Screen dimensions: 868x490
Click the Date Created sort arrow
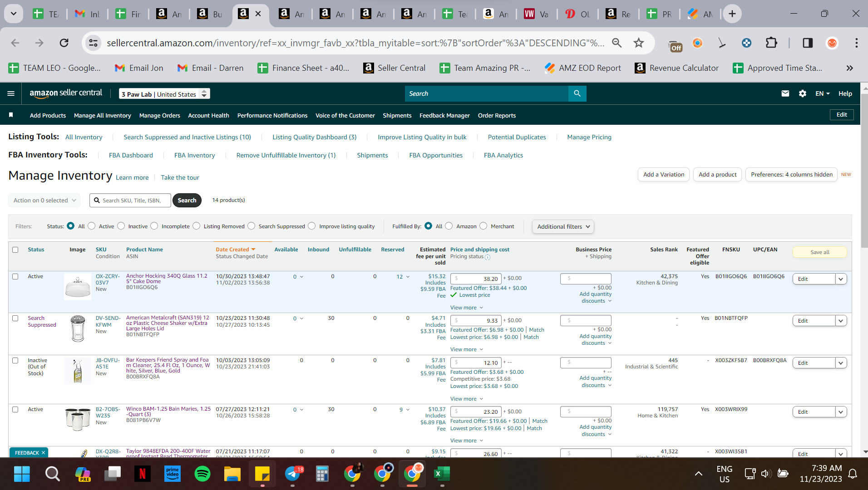(253, 250)
